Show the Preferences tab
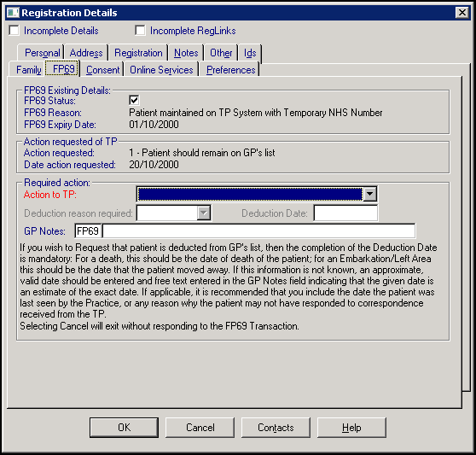This screenshot has width=476, height=455. [x=230, y=70]
